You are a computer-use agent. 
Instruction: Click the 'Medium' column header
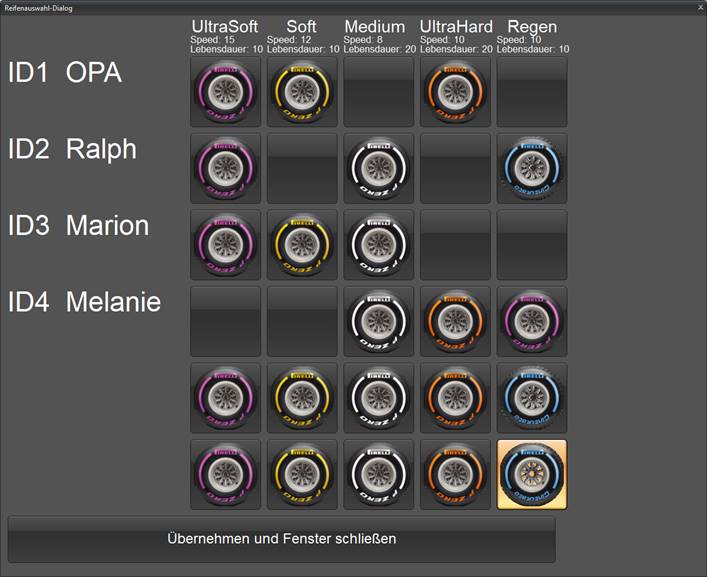point(375,27)
